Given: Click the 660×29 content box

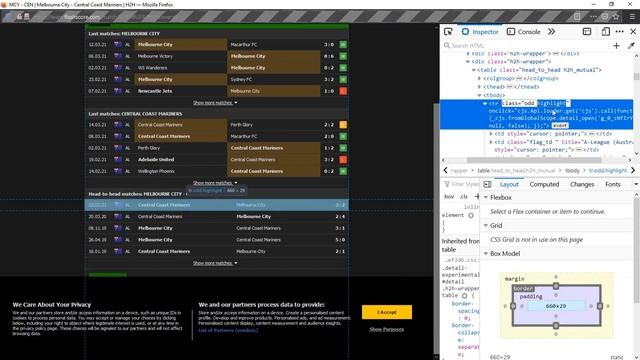Looking at the screenshot, I should pos(556,306).
